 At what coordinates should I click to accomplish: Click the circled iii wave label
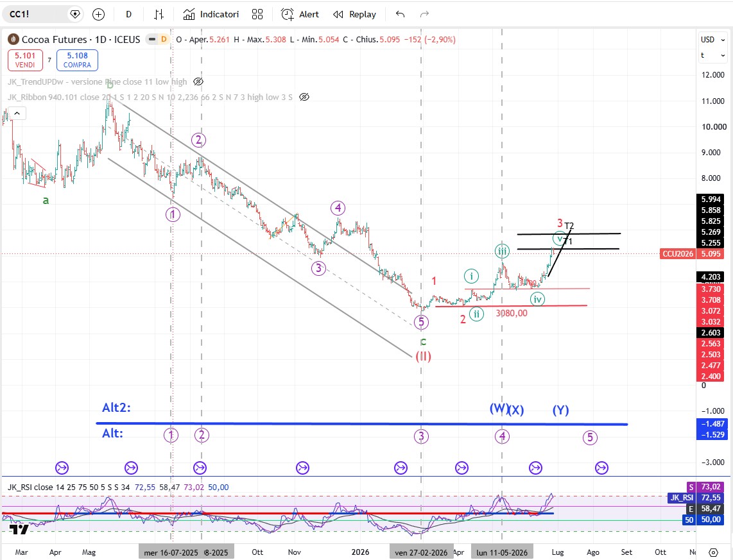coord(502,251)
